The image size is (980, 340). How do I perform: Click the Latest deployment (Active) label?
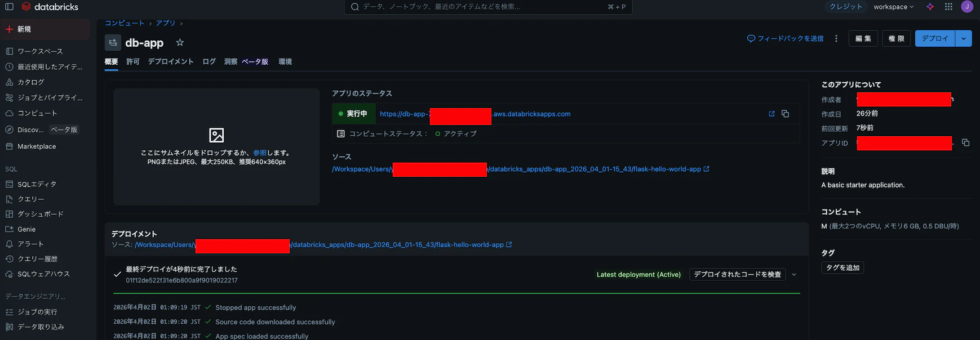click(638, 275)
